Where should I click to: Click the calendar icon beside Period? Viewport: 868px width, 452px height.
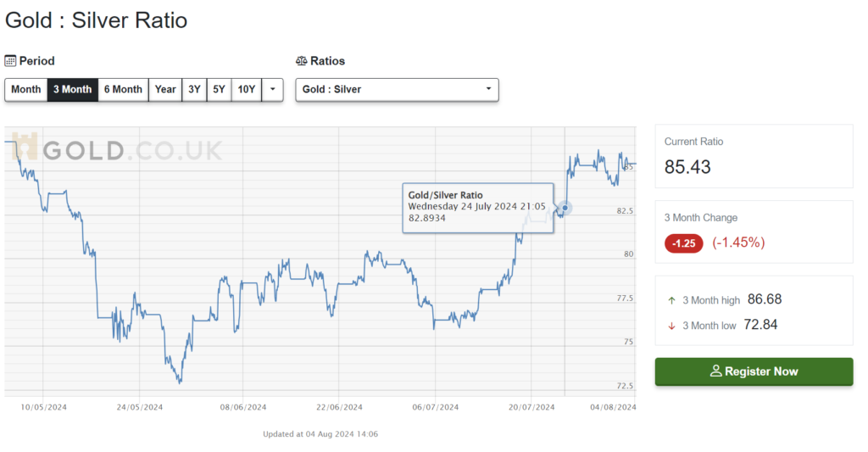pos(11,61)
